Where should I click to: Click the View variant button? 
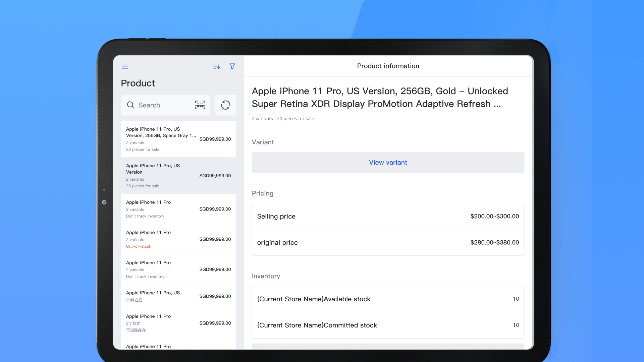388,162
